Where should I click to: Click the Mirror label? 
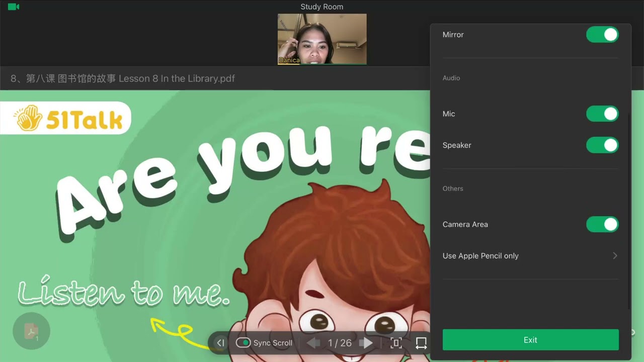click(453, 35)
